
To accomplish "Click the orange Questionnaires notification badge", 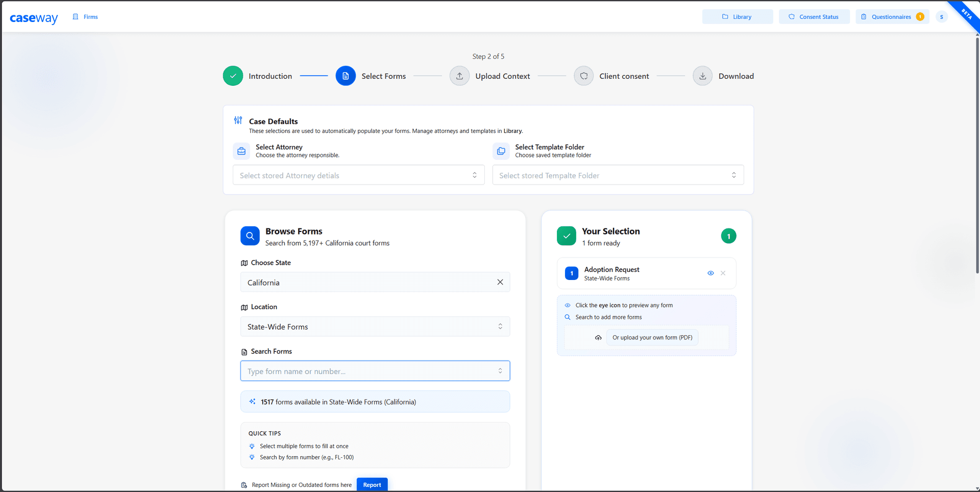I will click(x=920, y=17).
